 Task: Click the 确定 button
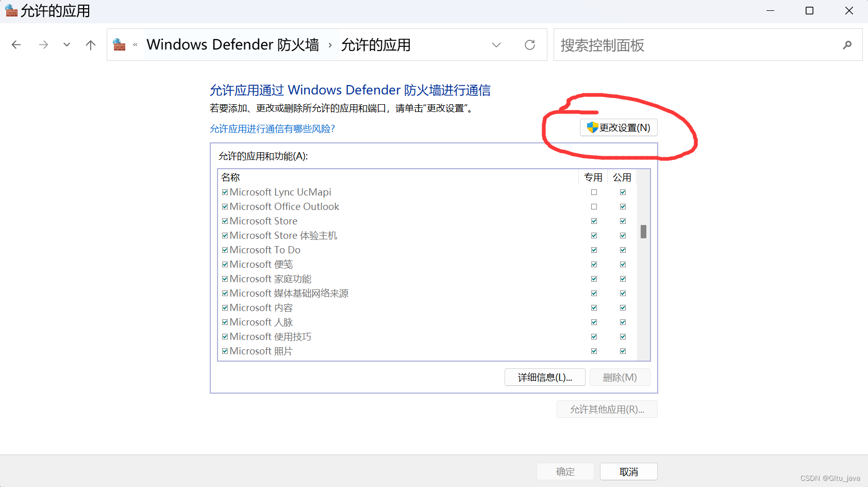(x=565, y=472)
